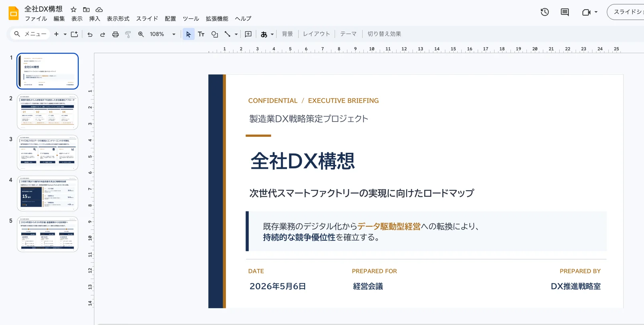This screenshot has width=644, height=325.
Task: Open the ファイル menu
Action: (36, 18)
